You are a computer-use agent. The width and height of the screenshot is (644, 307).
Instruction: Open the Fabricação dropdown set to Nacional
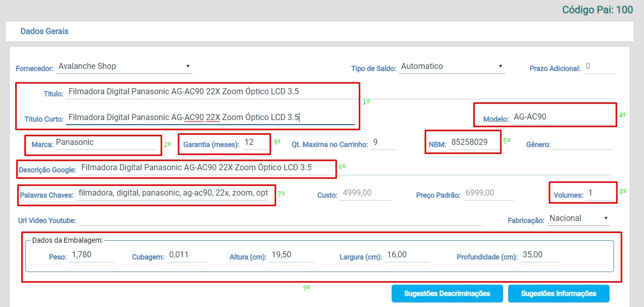(579, 218)
